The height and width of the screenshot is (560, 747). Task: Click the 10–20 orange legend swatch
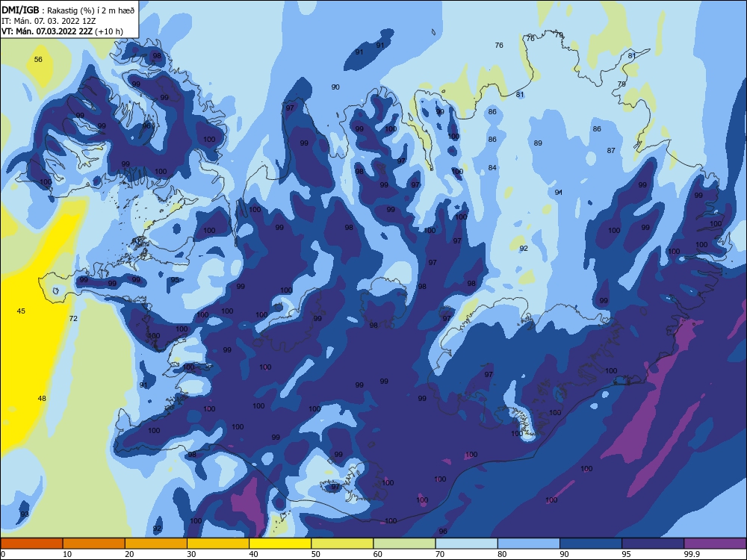click(94, 544)
